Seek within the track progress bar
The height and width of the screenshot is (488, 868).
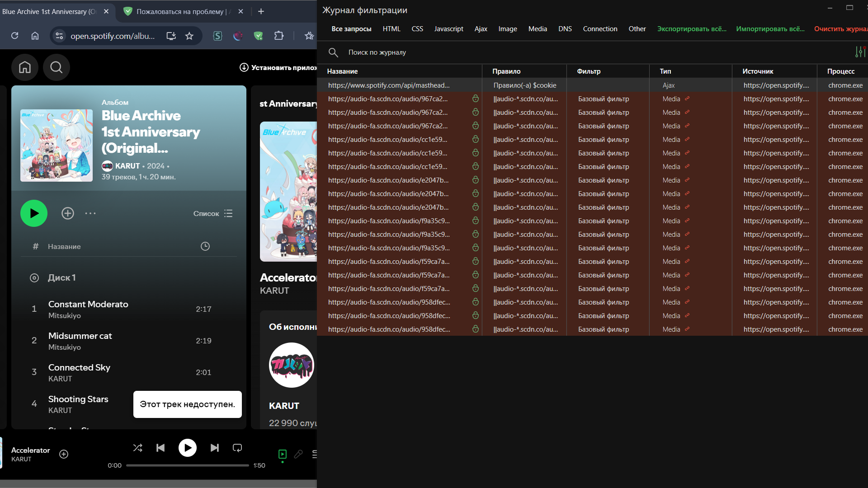(188, 465)
